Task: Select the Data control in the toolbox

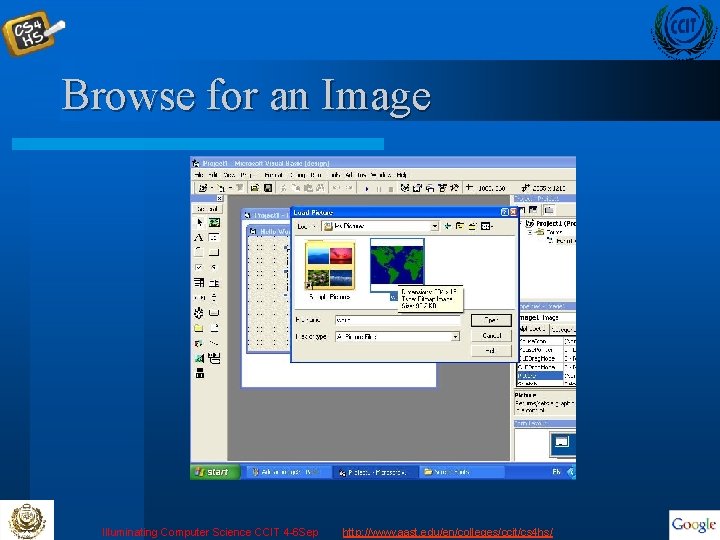Action: [x=214, y=358]
